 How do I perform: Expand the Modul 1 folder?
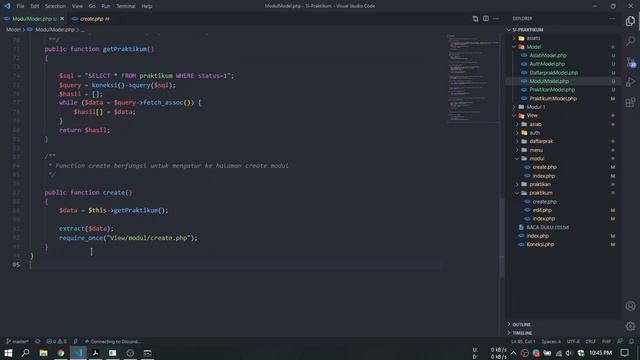pos(535,107)
